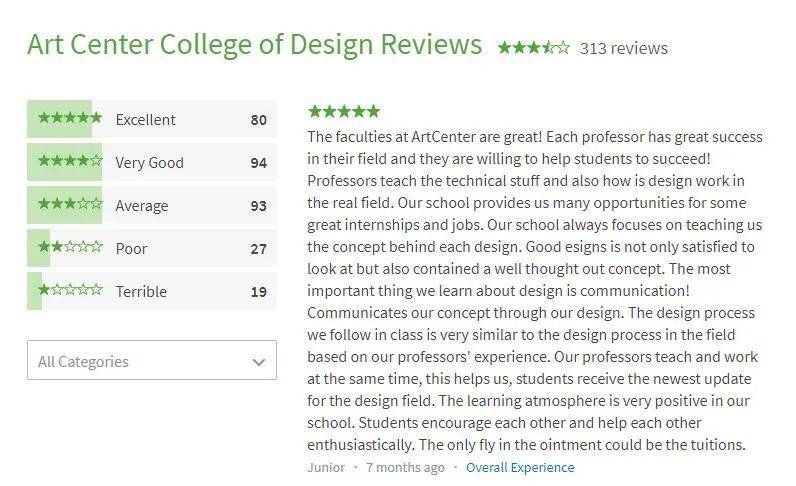Filter reviews by Very Good rating
Viewport: 796px width, 486px height.
(x=150, y=163)
